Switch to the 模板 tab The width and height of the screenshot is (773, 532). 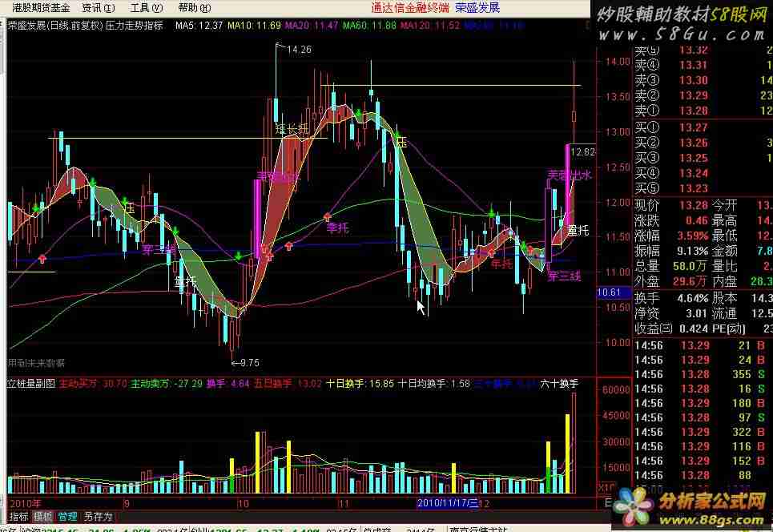(x=43, y=517)
